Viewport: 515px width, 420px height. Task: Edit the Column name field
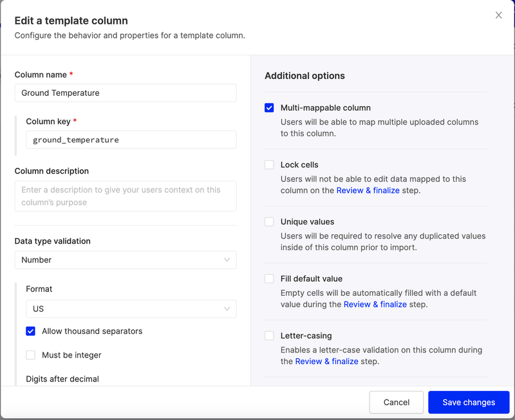[x=126, y=93]
